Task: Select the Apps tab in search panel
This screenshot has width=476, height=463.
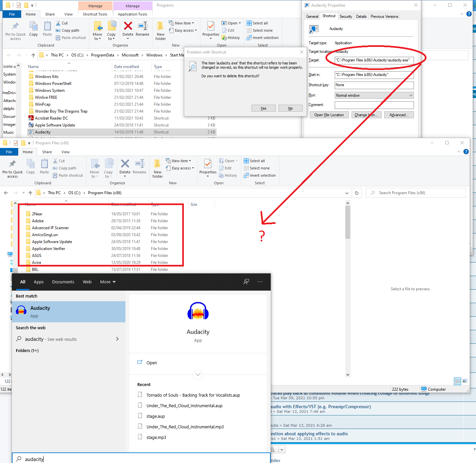Action: (x=39, y=282)
